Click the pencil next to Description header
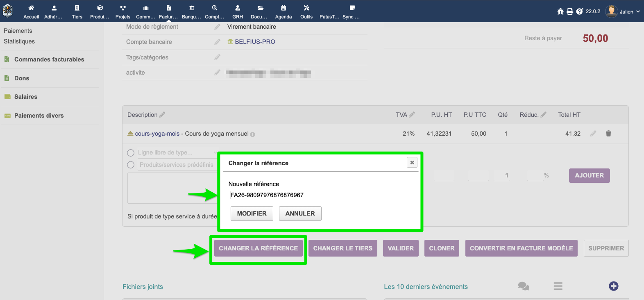Image resolution: width=644 pixels, height=300 pixels. click(162, 115)
